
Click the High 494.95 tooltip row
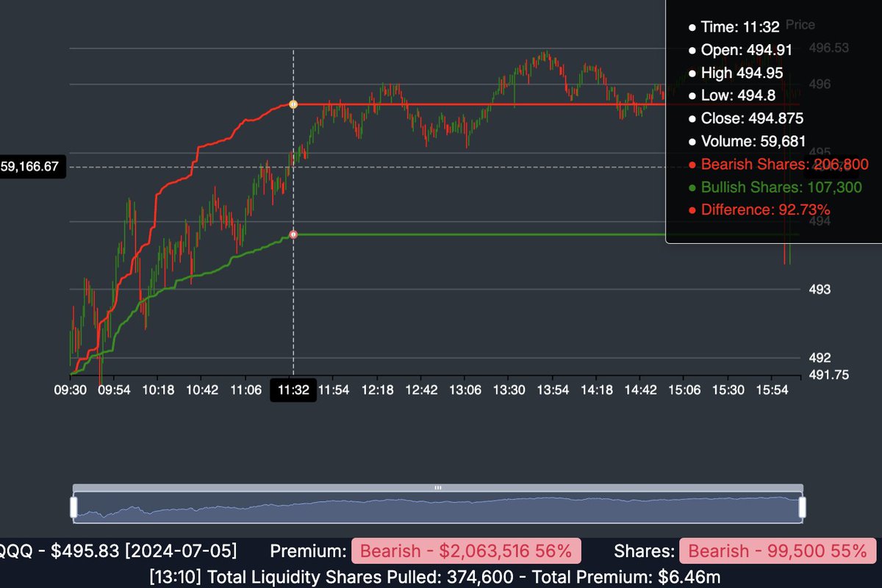click(x=736, y=73)
